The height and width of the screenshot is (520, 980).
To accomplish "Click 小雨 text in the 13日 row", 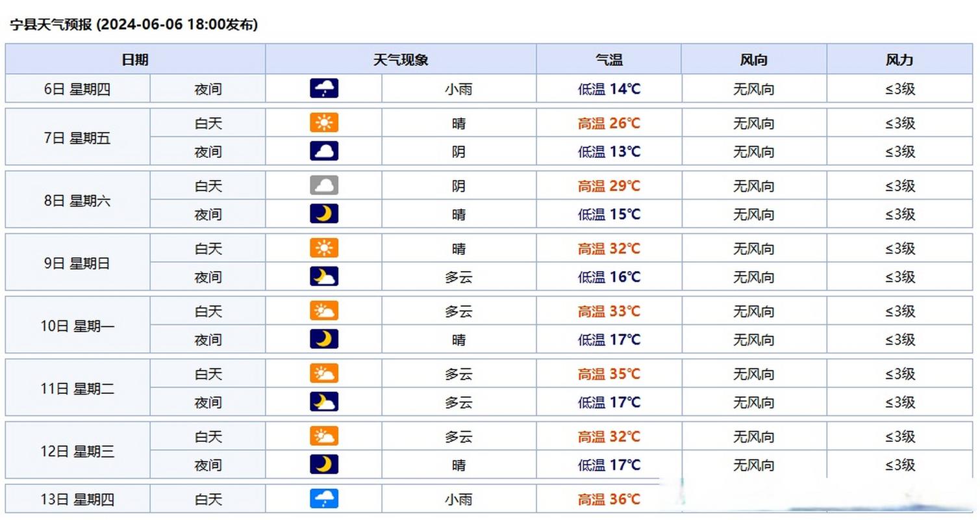I will pyautogui.click(x=459, y=500).
